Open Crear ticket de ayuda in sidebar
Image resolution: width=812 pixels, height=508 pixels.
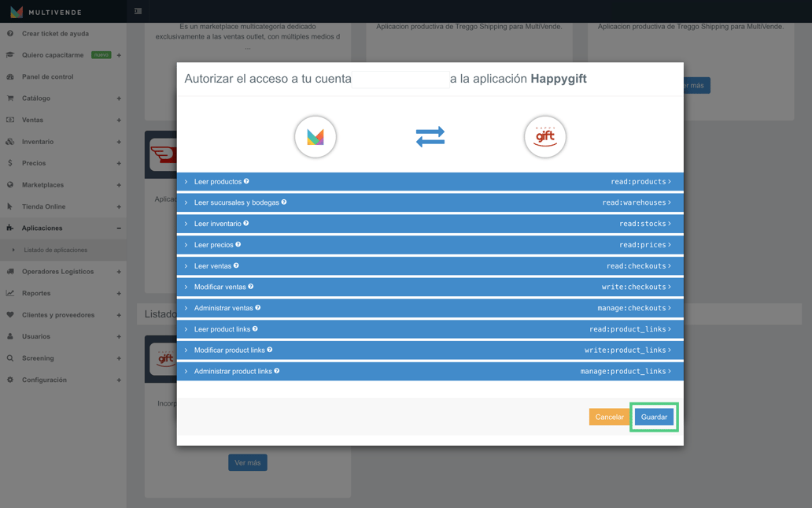click(55, 34)
